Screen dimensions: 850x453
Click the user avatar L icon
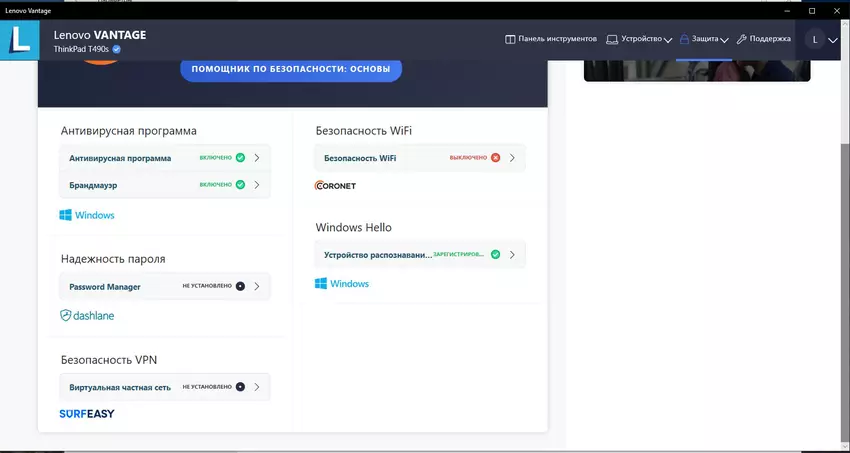click(815, 40)
